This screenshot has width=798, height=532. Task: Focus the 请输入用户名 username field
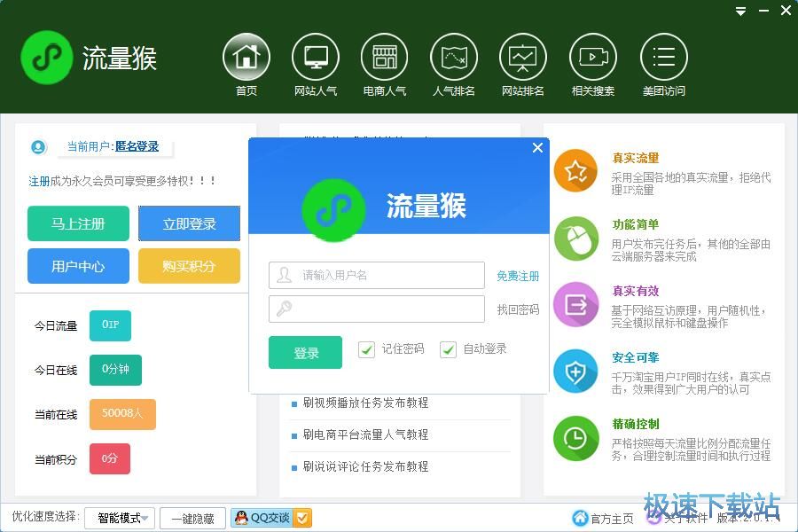(377, 276)
